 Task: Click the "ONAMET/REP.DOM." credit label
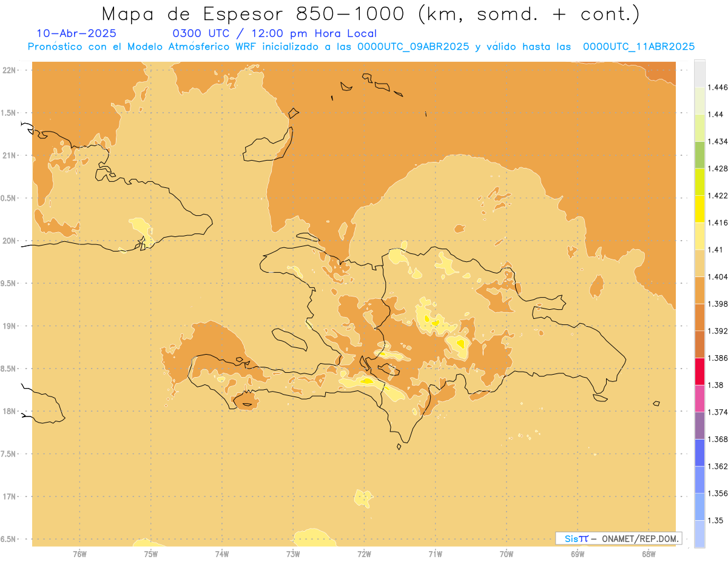tap(640, 538)
